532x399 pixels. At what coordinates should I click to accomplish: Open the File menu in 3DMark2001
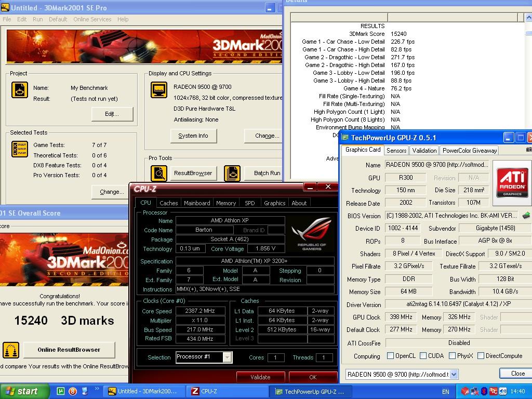coord(7,19)
